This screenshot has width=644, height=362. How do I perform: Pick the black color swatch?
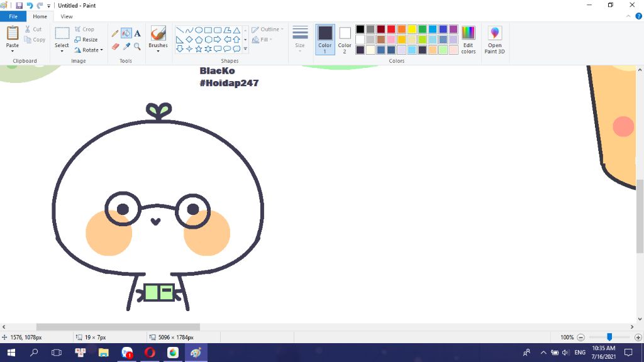point(360,29)
